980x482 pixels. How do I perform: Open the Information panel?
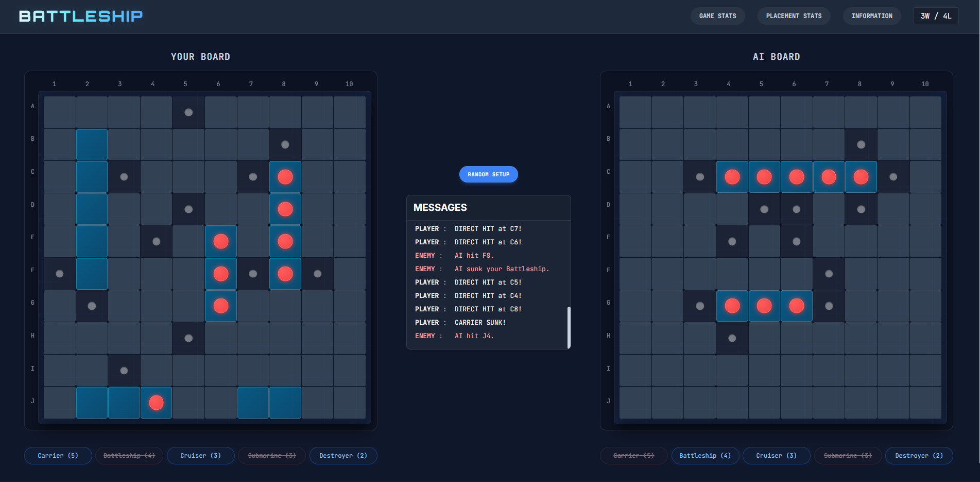pos(872,16)
